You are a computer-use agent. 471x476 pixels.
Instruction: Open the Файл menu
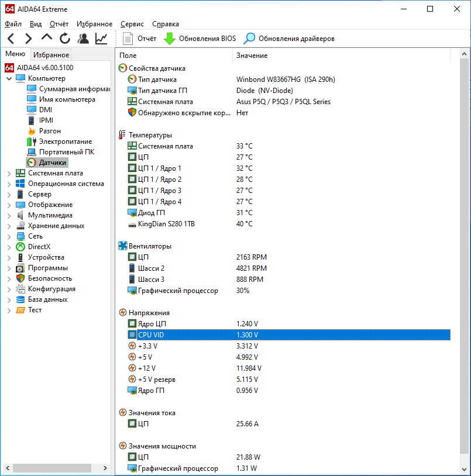[13, 24]
